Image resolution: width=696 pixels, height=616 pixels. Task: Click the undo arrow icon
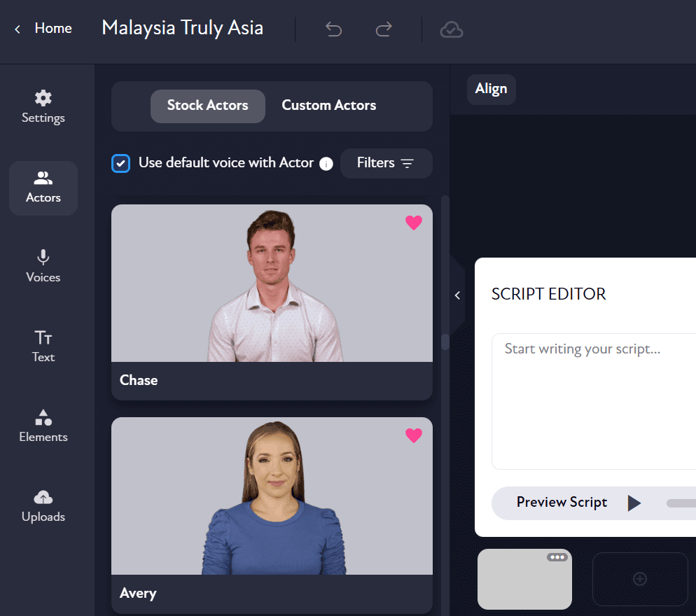pos(333,29)
